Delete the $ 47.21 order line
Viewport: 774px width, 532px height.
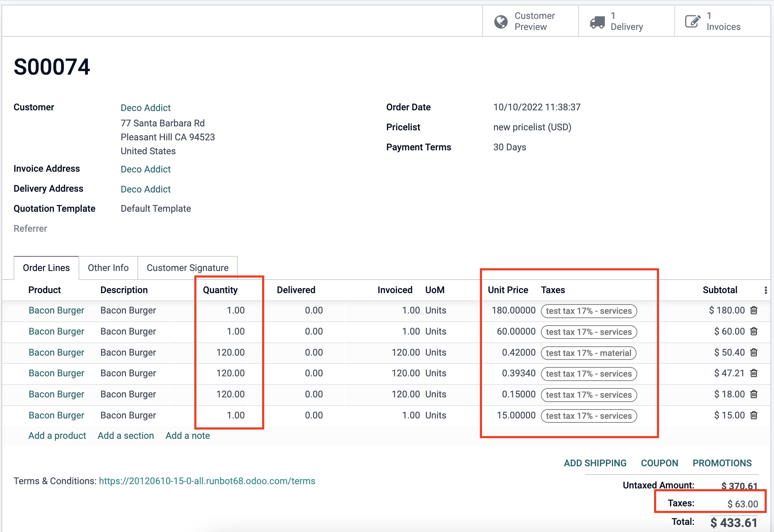coord(754,373)
